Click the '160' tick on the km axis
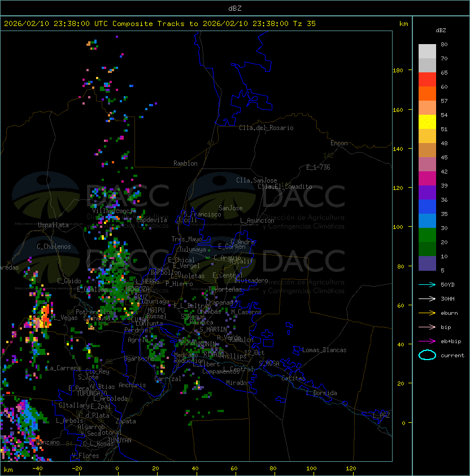This screenshot has height=476, width=470. (x=398, y=110)
